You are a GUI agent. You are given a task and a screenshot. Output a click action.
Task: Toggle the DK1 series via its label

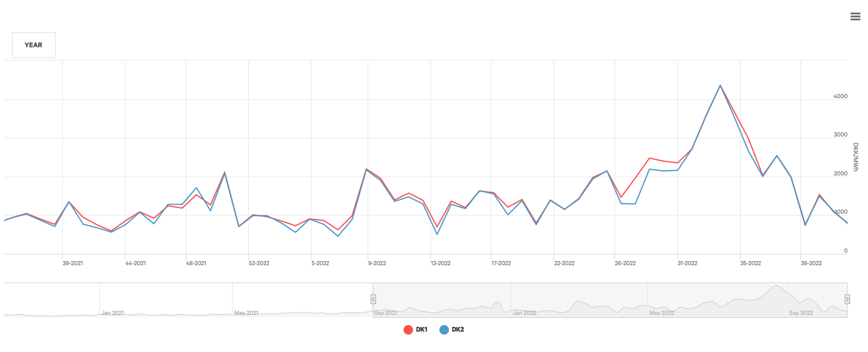point(421,330)
